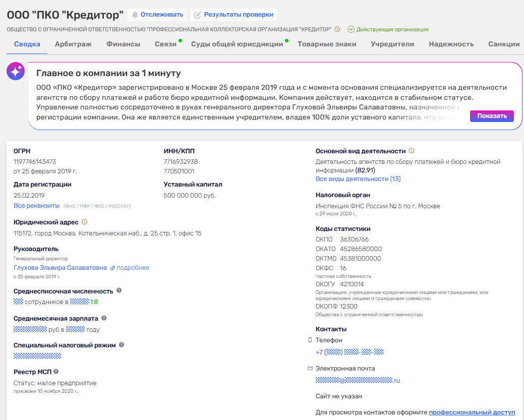Open the Финансы tab

pyautogui.click(x=124, y=44)
